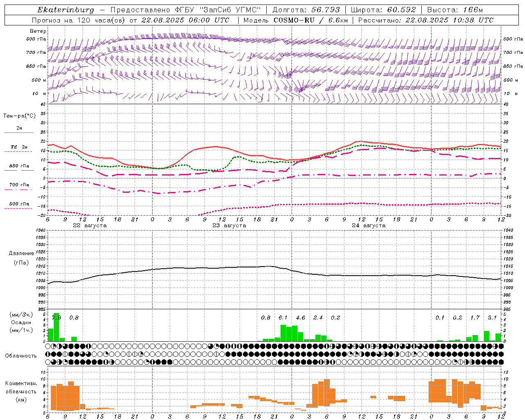525x420 pixels.
Task: Click the '22 августа' date label
Action: tap(90, 226)
